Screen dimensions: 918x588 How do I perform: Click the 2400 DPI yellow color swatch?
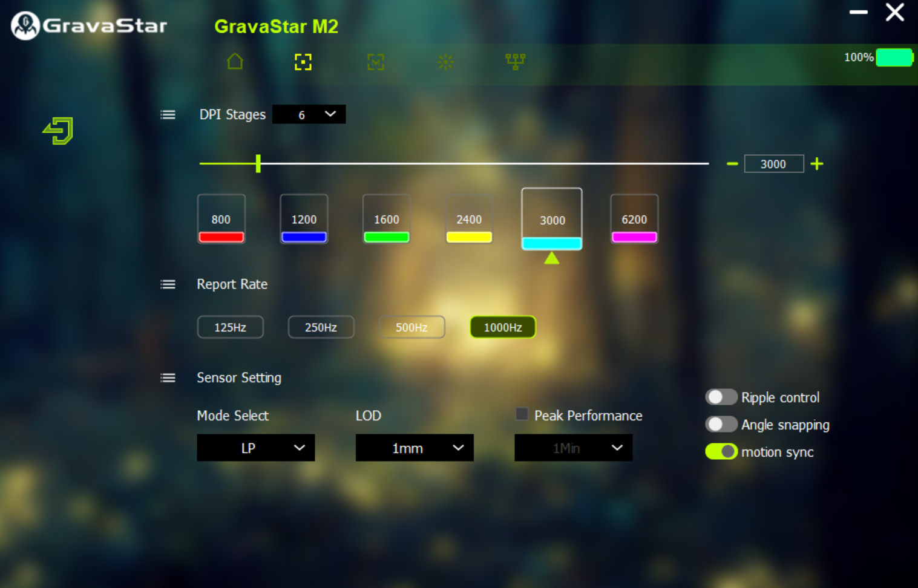pyautogui.click(x=469, y=237)
